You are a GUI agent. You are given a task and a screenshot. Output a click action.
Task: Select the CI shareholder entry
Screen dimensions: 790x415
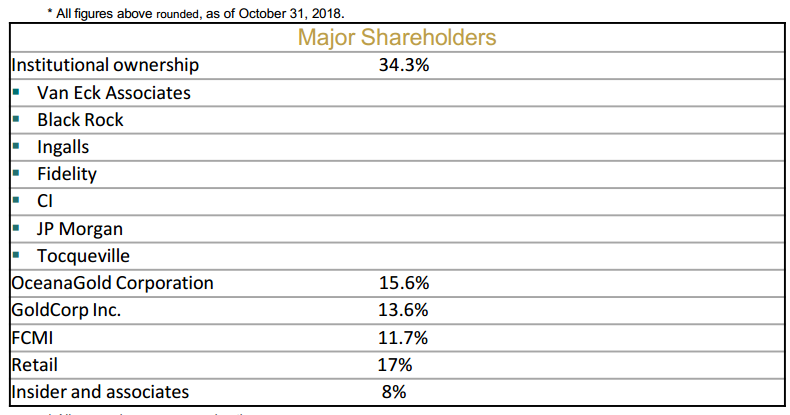point(46,201)
